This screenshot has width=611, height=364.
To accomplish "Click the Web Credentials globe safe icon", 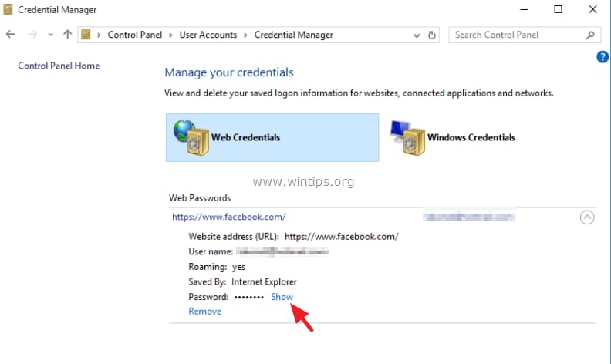I will 191,137.
